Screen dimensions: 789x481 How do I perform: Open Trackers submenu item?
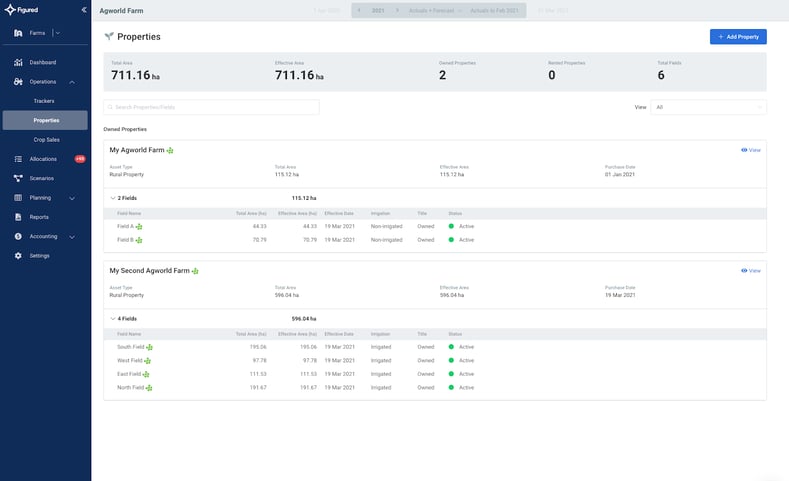(x=44, y=101)
